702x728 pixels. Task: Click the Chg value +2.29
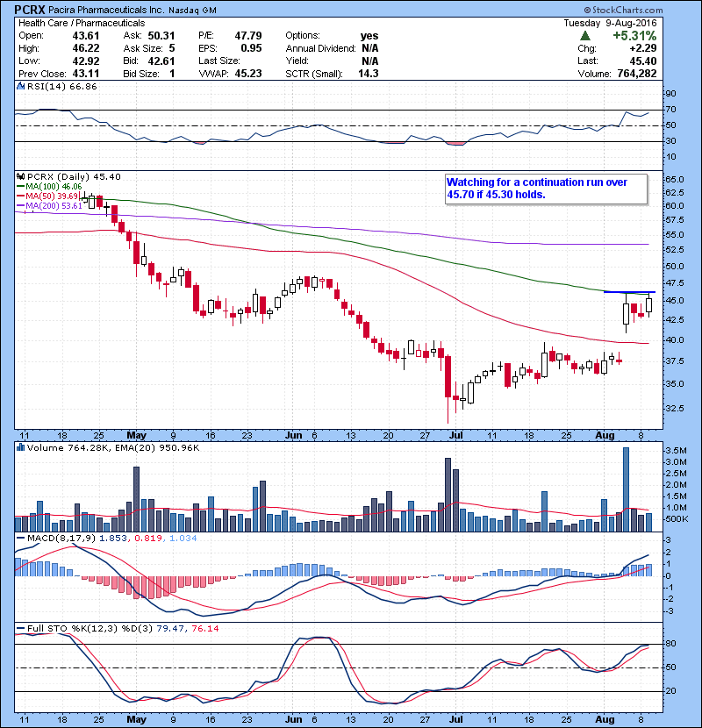[x=643, y=48]
